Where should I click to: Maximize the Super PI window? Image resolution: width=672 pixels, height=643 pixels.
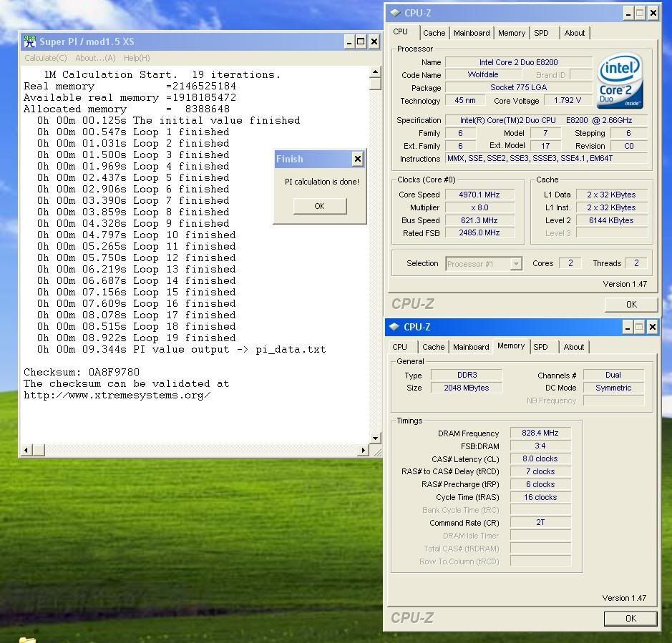pyautogui.click(x=361, y=41)
